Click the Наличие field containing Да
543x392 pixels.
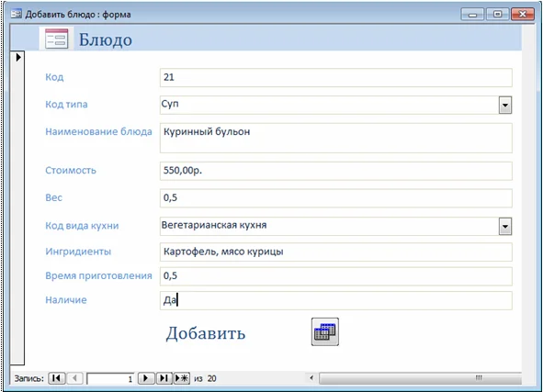336,300
